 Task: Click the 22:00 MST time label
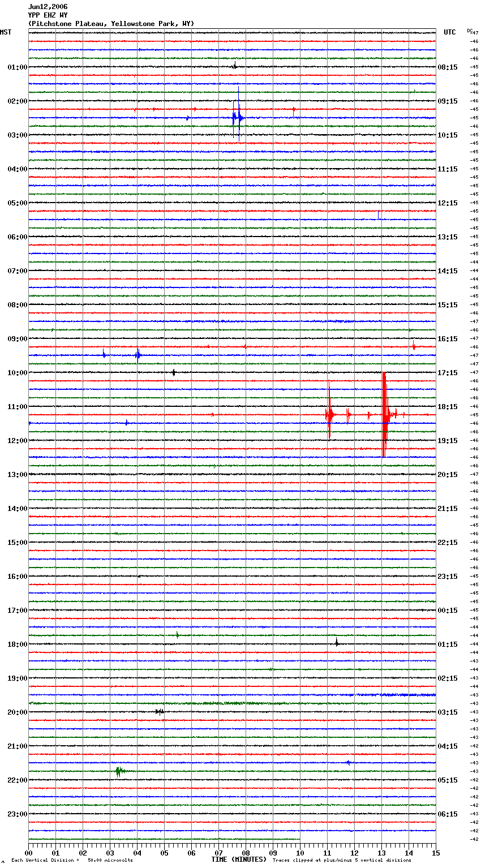18,780
